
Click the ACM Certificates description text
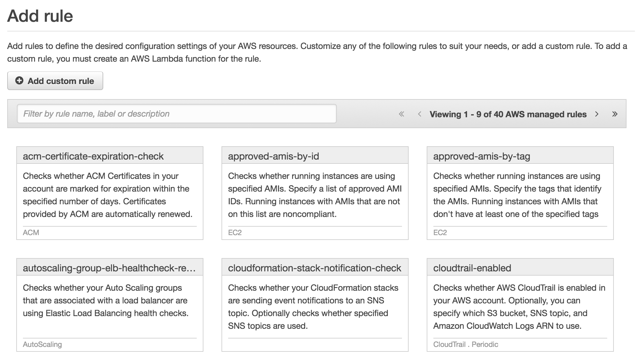tap(107, 195)
